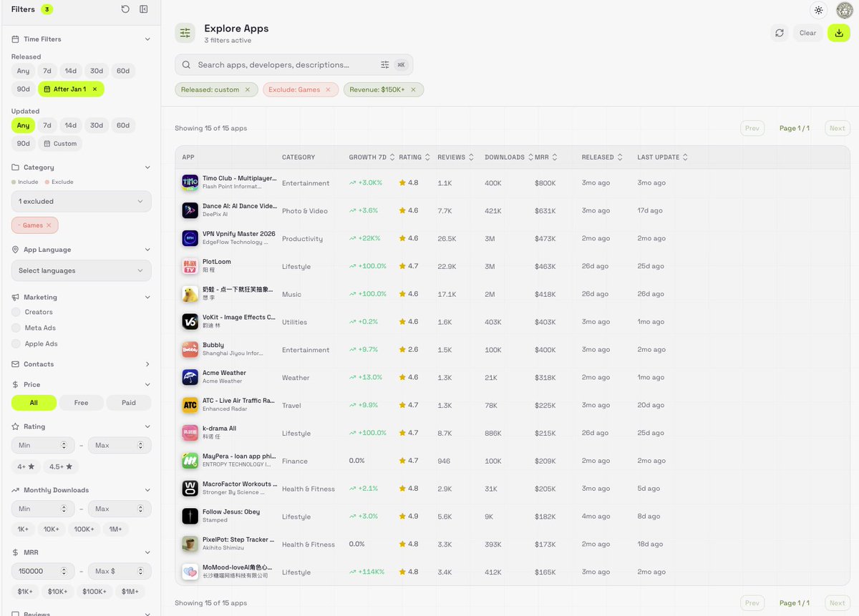859x616 pixels.
Task: Apply the $1M+ MRR preset
Action: pos(130,592)
